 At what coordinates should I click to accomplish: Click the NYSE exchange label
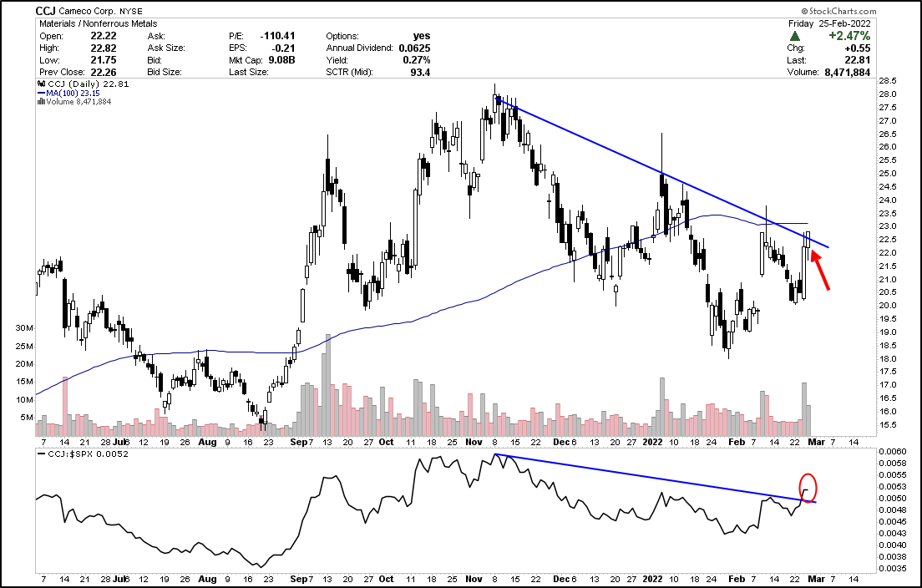[x=130, y=11]
